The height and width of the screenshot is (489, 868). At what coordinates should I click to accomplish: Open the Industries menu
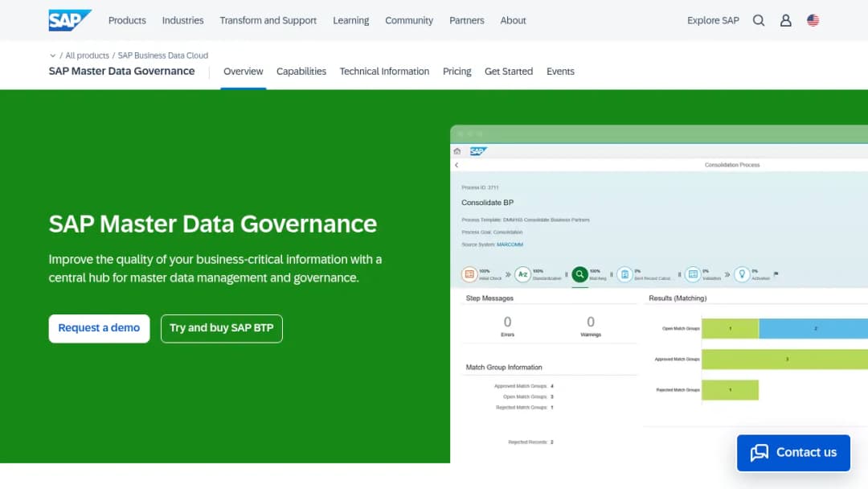coord(182,20)
